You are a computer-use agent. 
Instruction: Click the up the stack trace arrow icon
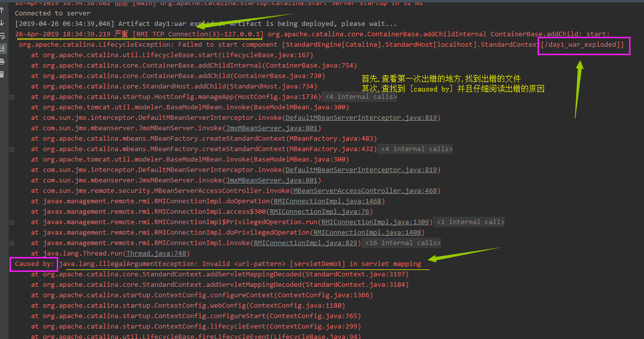point(2,10)
